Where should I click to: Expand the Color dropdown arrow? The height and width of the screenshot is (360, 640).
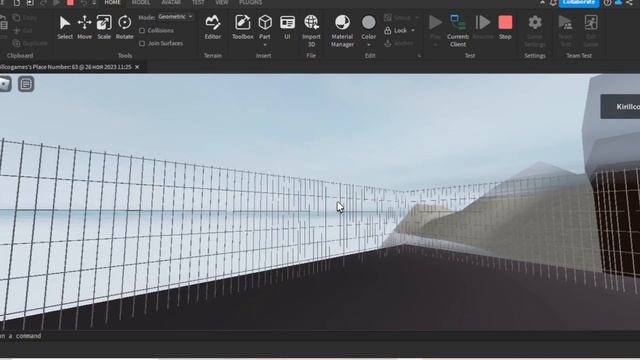pyautogui.click(x=369, y=44)
